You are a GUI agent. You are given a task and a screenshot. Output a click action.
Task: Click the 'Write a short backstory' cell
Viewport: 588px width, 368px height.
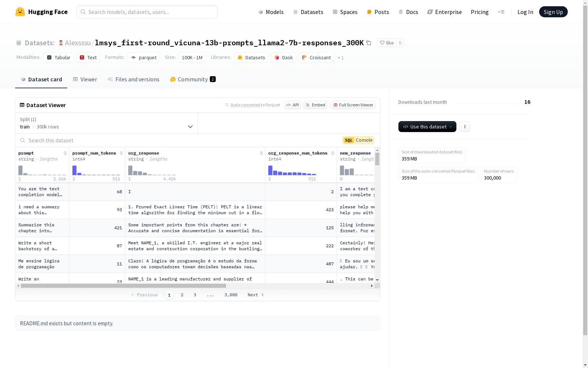pyautogui.click(x=42, y=246)
